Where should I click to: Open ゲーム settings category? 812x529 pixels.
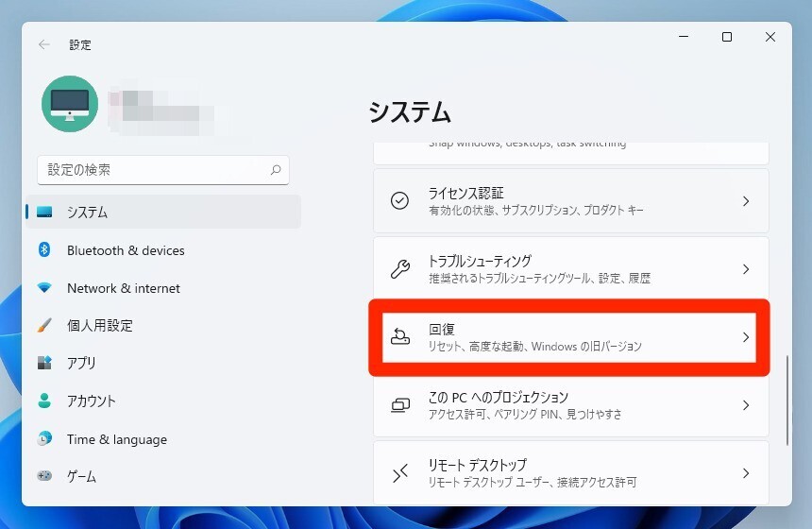(163, 476)
